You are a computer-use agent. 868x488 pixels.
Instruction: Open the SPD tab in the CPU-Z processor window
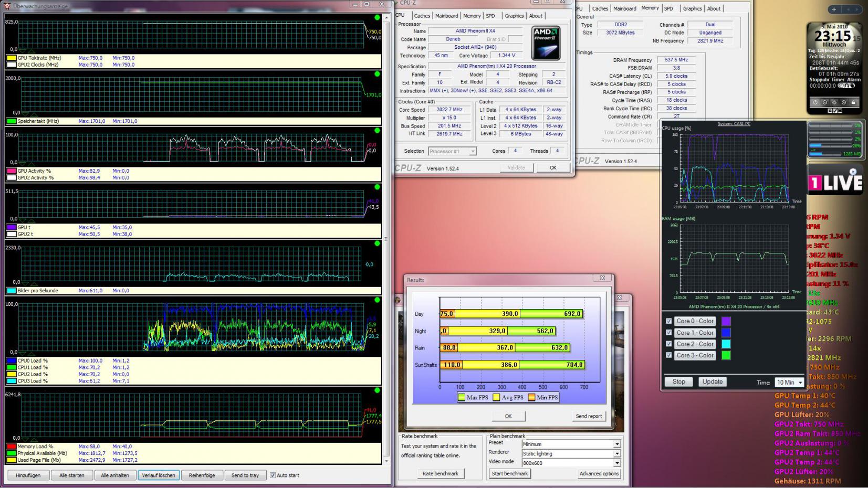pyautogui.click(x=490, y=16)
